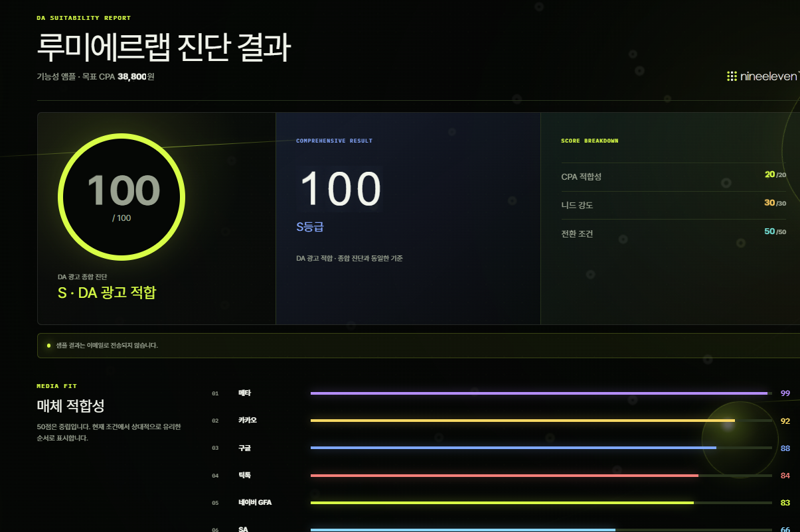The image size is (800, 532).
Task: Click rank number 05 beside 네이버 GFA
Action: (215, 503)
